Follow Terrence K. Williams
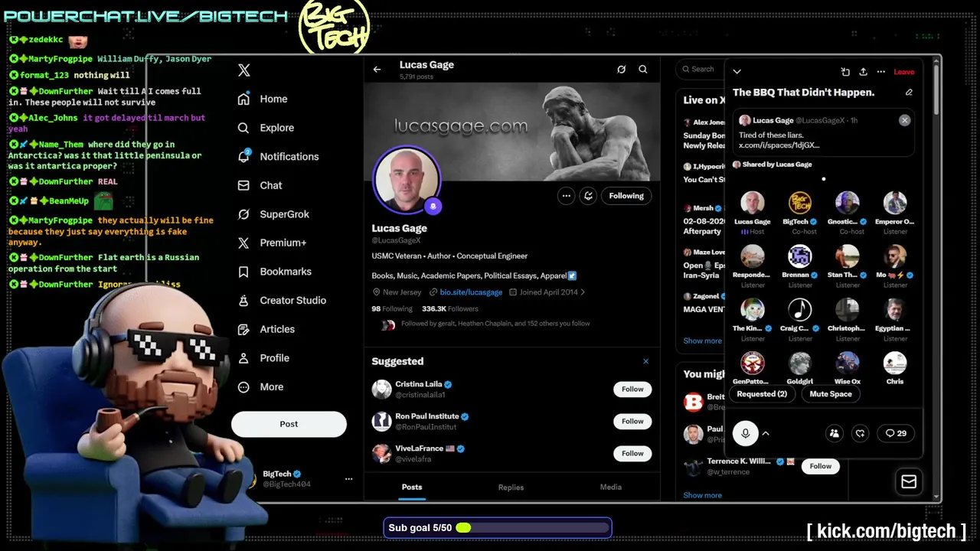The width and height of the screenshot is (980, 551). (x=820, y=466)
